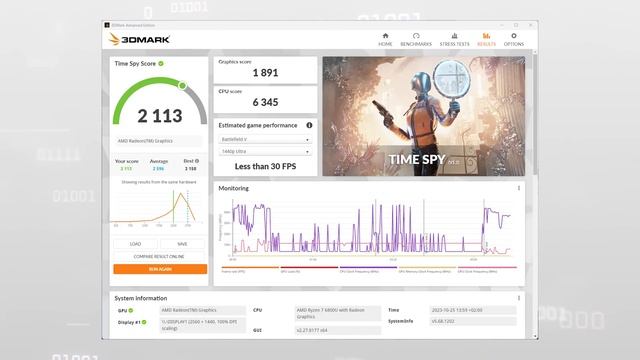The width and height of the screenshot is (640, 360).
Task: Click the green check next to Display #1
Action: click(x=144, y=322)
